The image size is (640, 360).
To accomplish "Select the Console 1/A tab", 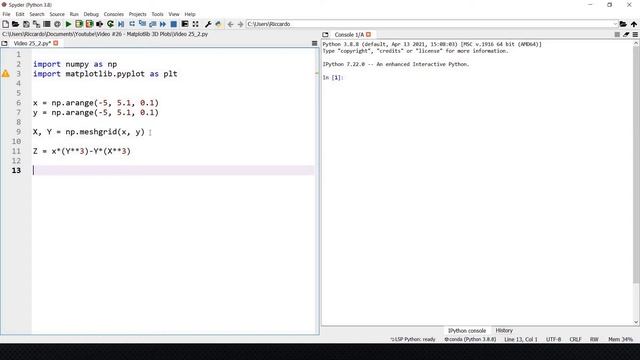I will click(x=349, y=35).
